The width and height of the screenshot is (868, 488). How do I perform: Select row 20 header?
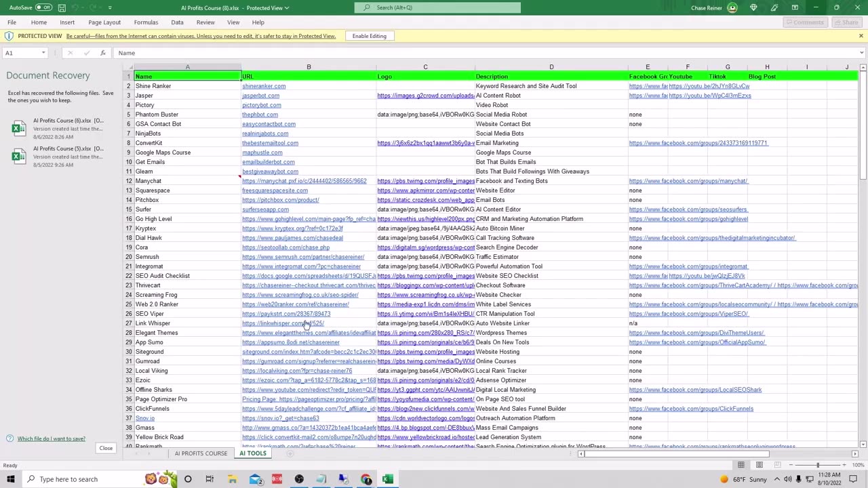(129, 257)
